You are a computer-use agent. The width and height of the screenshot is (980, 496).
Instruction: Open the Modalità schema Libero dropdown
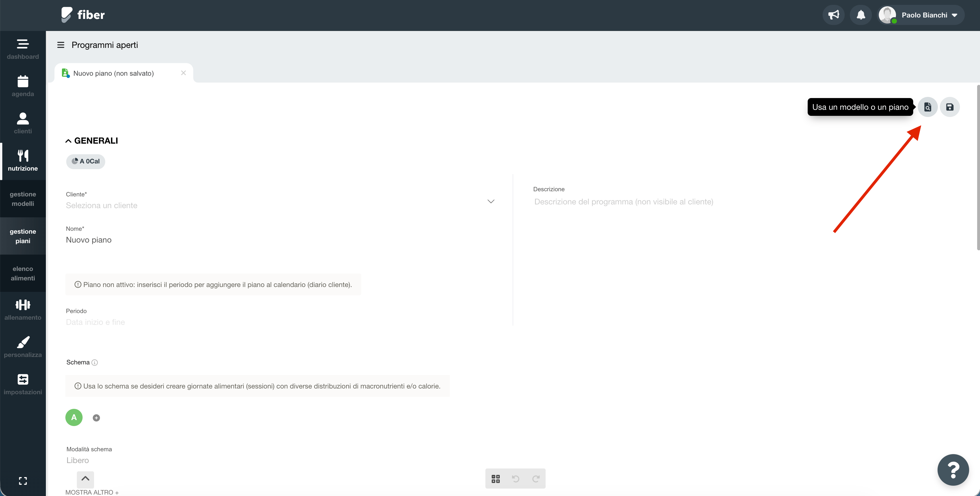tap(78, 460)
